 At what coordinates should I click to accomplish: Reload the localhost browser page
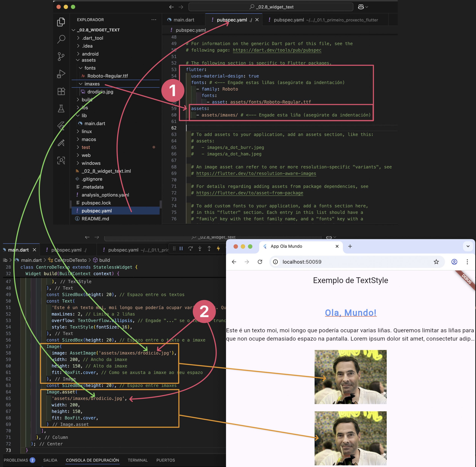click(260, 262)
